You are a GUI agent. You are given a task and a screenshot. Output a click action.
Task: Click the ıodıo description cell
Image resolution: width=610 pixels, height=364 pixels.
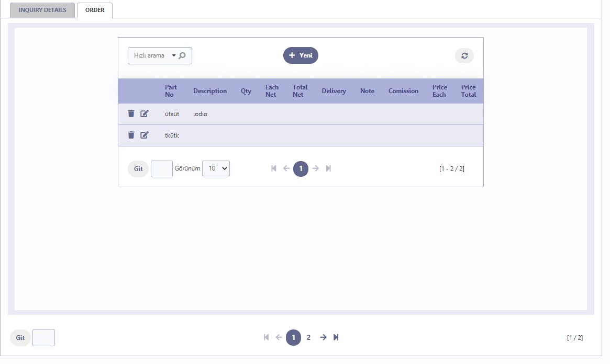click(200, 114)
